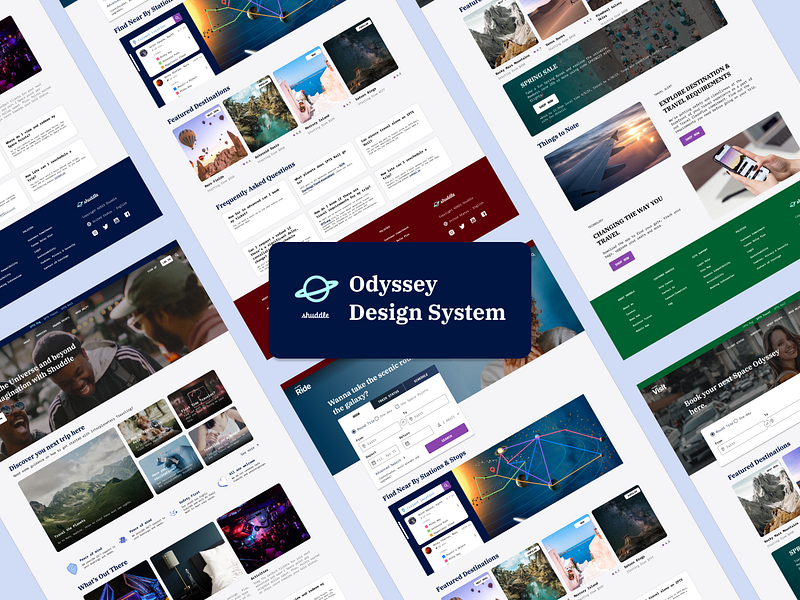Select the One-Way radio option
The width and height of the screenshot is (800, 600).
[x=376, y=420]
